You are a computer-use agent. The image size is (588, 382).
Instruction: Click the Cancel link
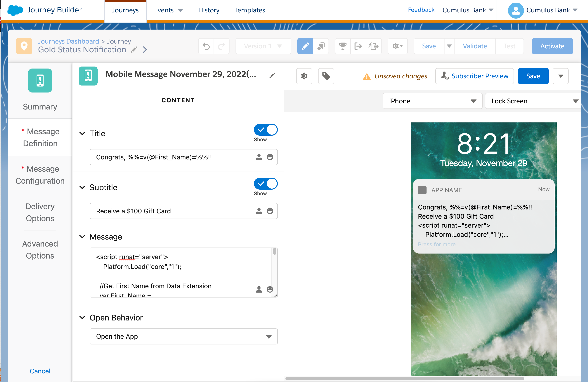point(40,371)
